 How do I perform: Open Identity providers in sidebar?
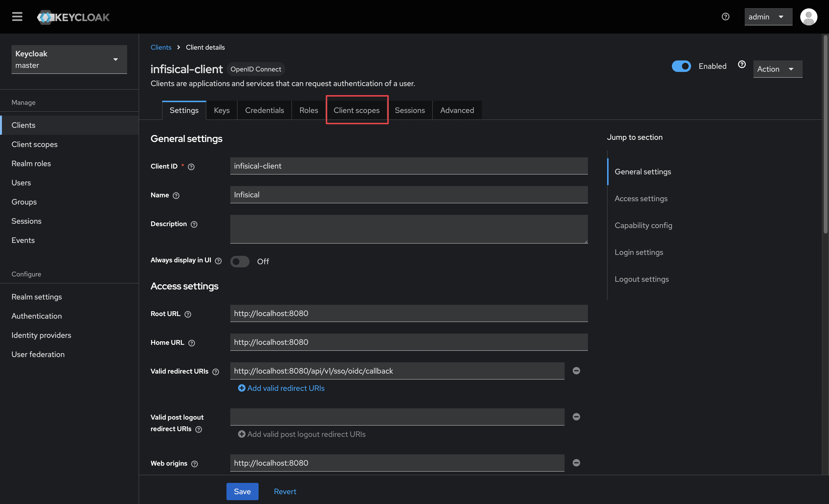tap(69, 335)
